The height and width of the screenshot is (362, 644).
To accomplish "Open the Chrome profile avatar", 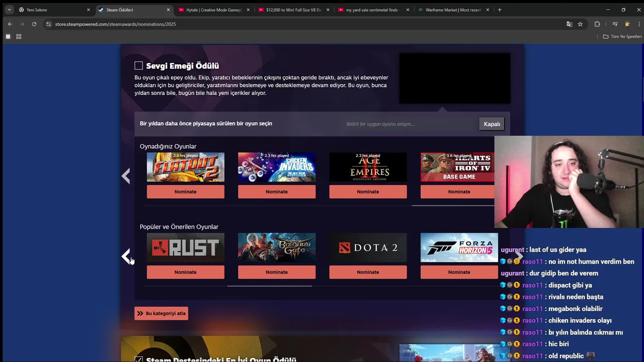I will click(x=627, y=24).
